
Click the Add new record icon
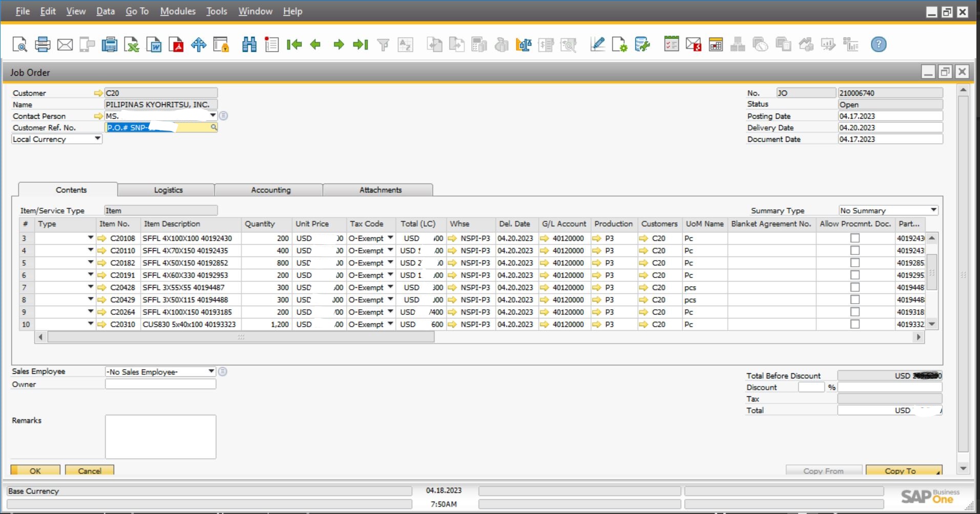[272, 45]
